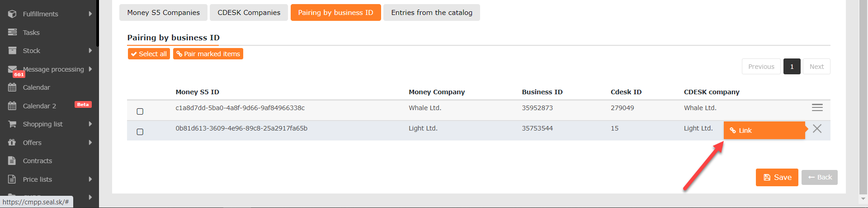The image size is (868, 208).
Task: Switch to Entries from the catalog tab
Action: coord(432,13)
